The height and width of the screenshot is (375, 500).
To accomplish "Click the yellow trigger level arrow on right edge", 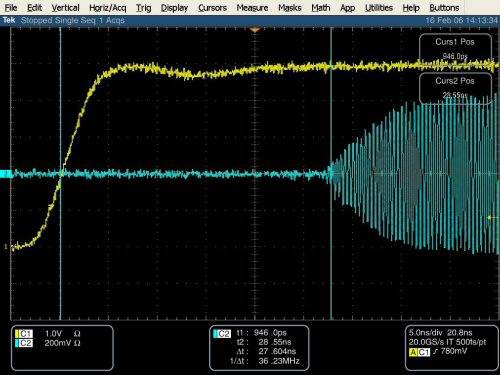I will (492, 217).
